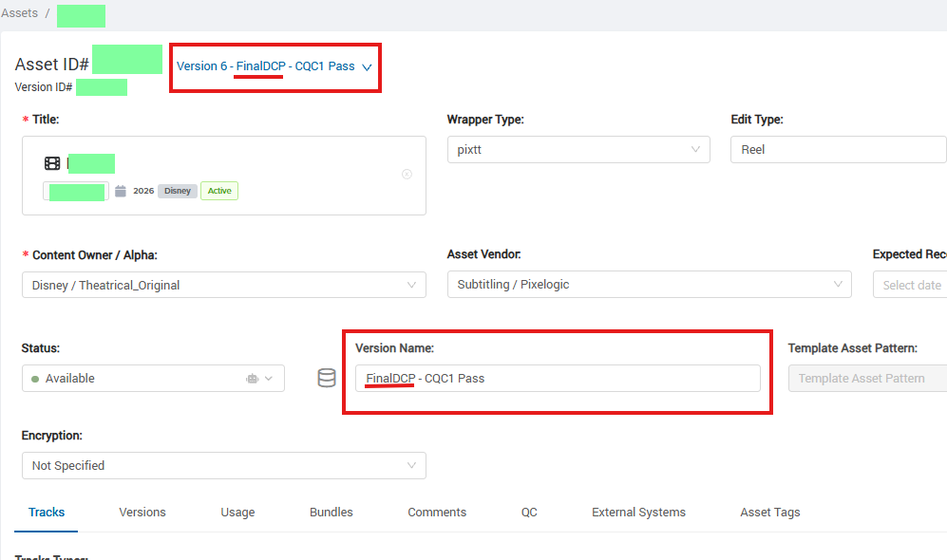This screenshot has width=947, height=560.
Task: Click the 2026 year text
Action: tap(143, 191)
